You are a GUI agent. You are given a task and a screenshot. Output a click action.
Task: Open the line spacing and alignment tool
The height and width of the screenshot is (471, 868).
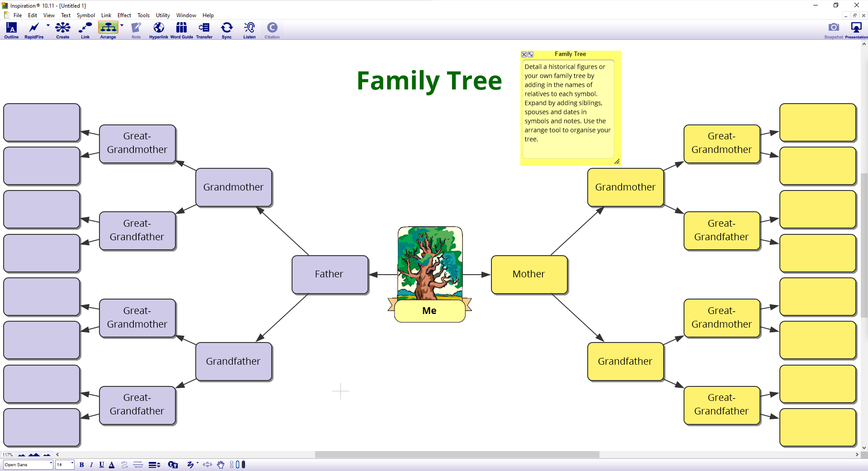click(154, 465)
